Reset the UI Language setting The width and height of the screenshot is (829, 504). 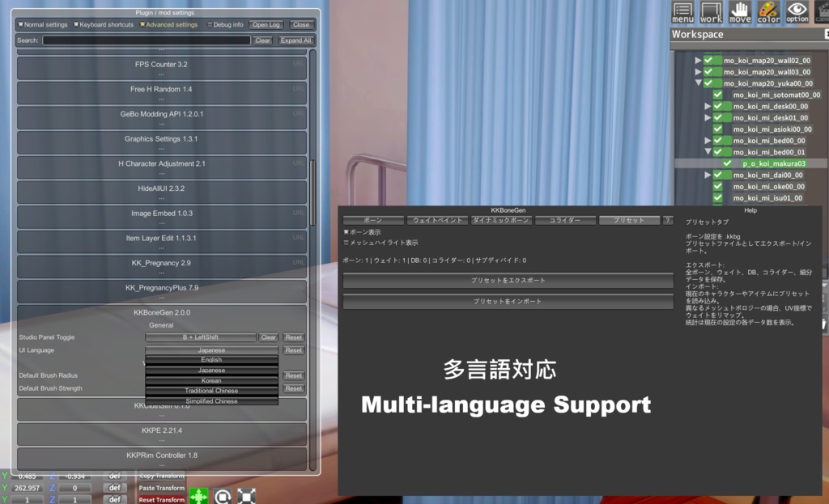(x=293, y=350)
